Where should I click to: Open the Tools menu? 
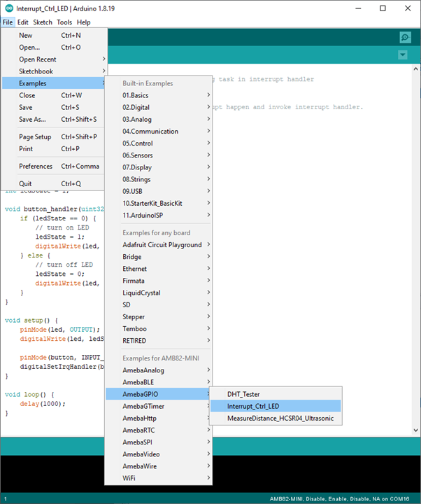pos(64,22)
